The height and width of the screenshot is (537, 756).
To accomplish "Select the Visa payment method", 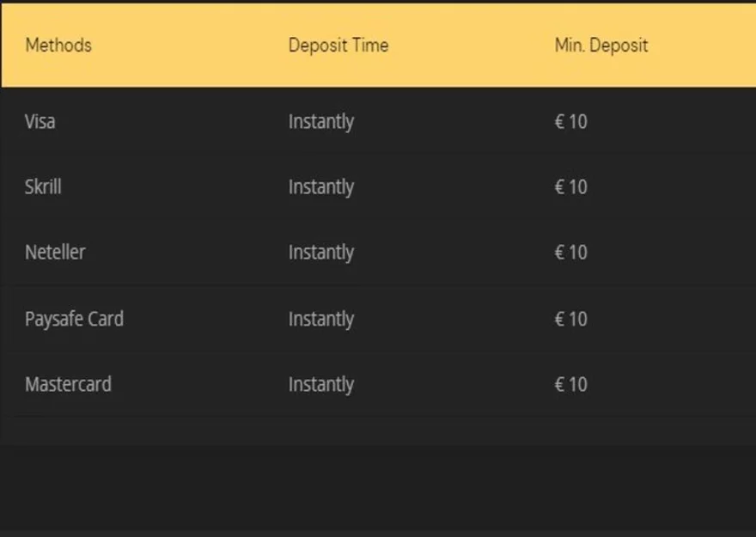I will click(x=40, y=121).
